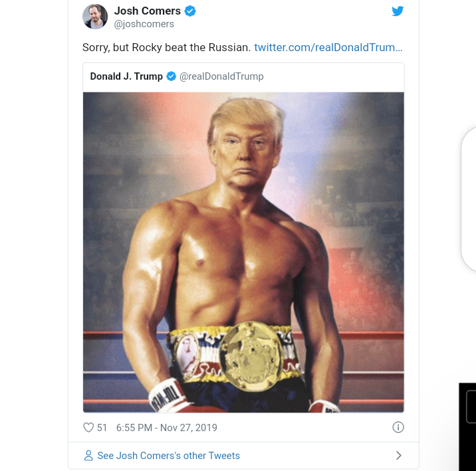
Task: Click Josh Comers's profile avatar
Action: point(95,17)
